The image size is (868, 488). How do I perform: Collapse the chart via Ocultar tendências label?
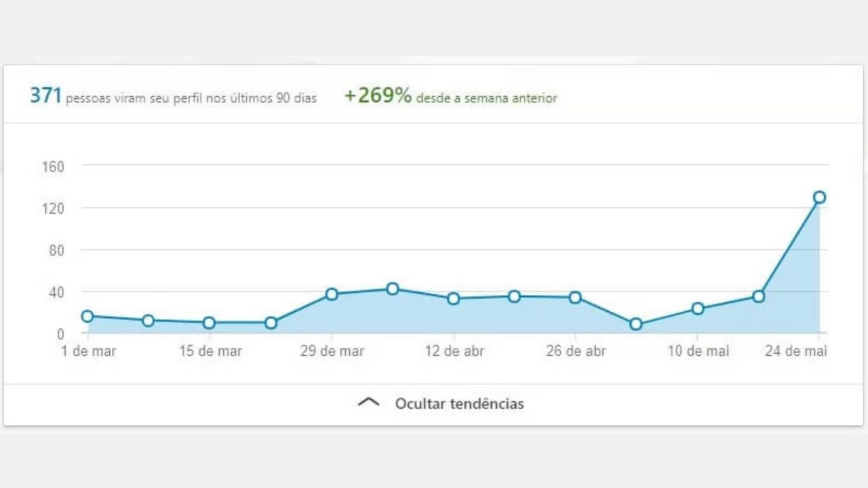459,404
